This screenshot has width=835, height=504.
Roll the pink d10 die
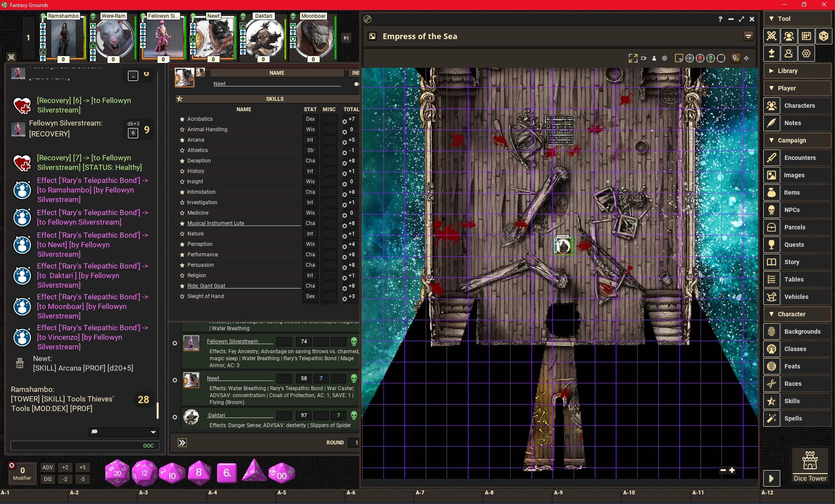[172, 474]
